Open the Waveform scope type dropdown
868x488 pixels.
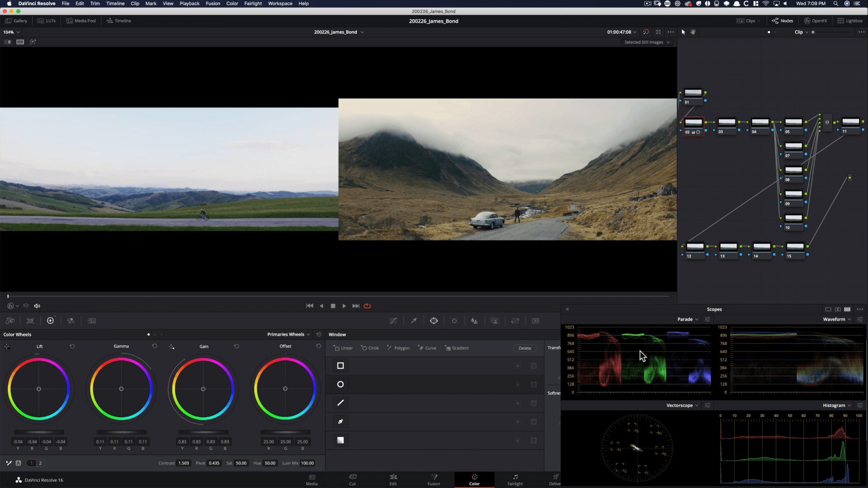(x=837, y=319)
